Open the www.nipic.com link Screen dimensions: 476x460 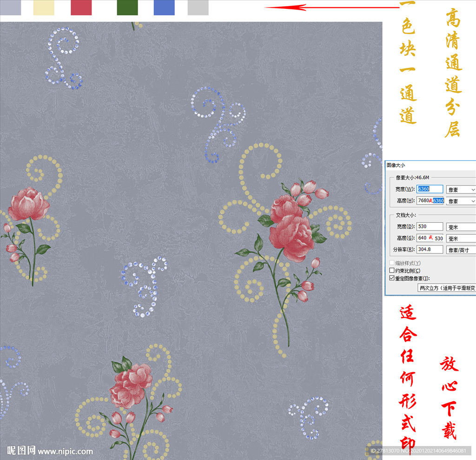(x=66, y=451)
